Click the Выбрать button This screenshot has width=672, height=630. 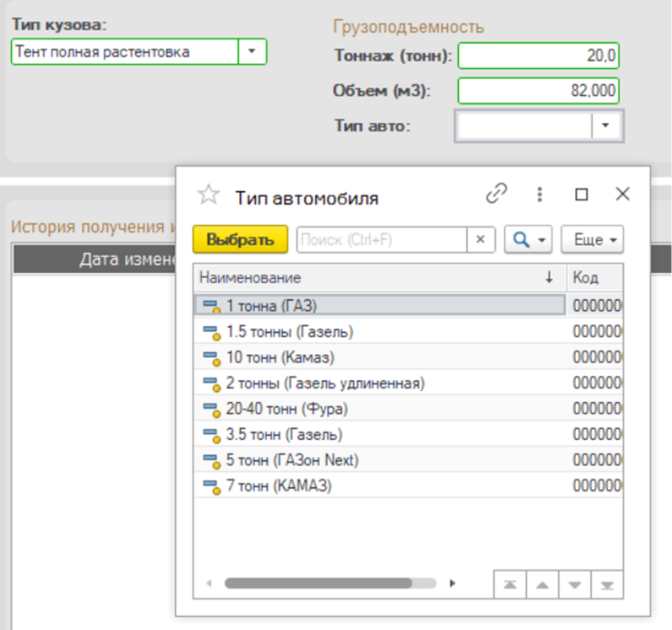240,239
